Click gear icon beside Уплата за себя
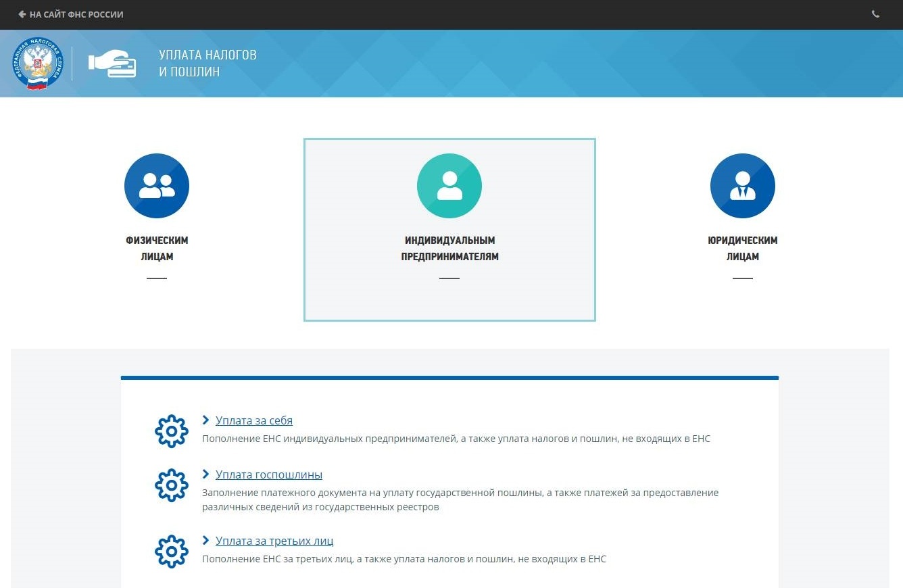This screenshot has width=903, height=588. pos(172,431)
